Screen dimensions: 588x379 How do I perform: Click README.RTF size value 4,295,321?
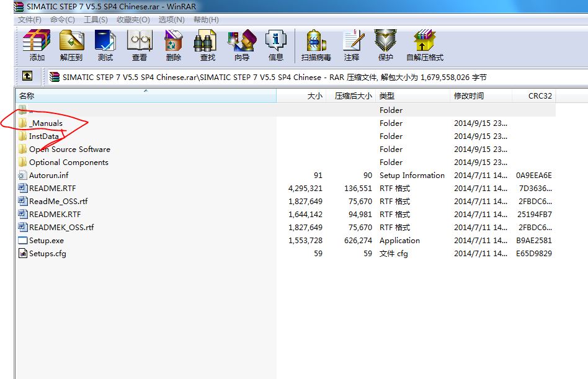tap(305, 188)
